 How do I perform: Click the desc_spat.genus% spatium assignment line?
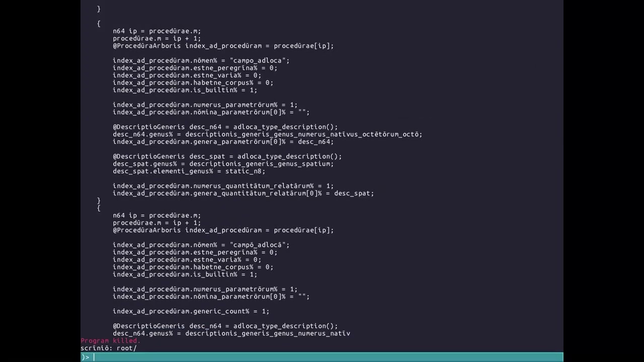click(223, 164)
